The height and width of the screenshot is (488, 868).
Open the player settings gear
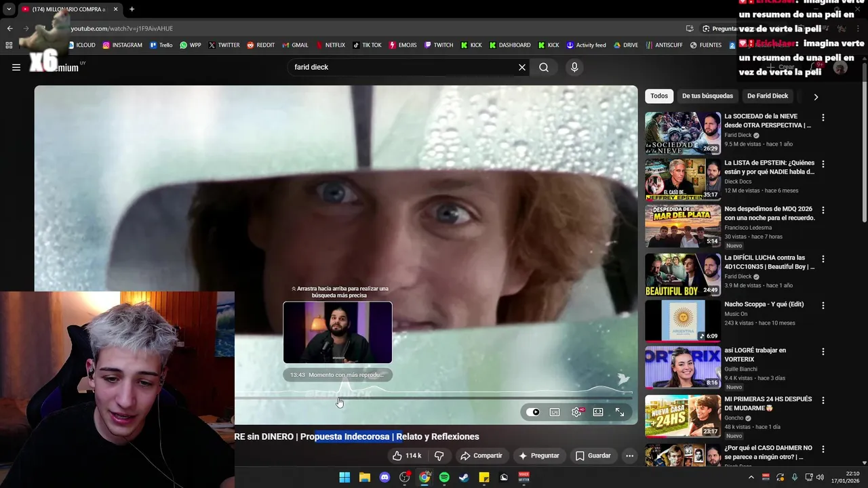(x=576, y=412)
